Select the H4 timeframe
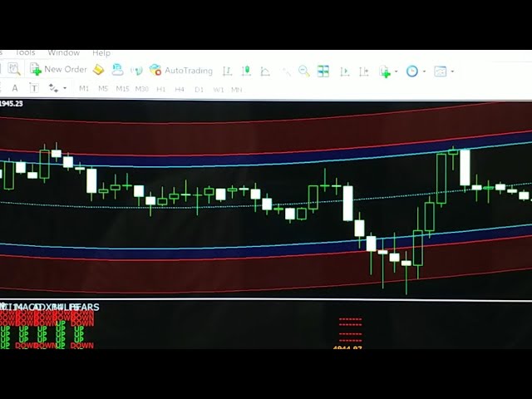The height and width of the screenshot is (399, 532). (x=179, y=89)
